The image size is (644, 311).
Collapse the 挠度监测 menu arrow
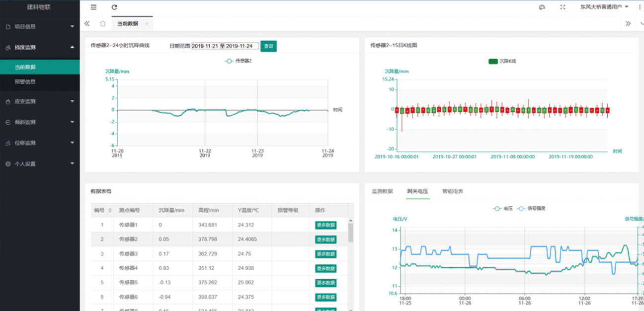(73, 47)
